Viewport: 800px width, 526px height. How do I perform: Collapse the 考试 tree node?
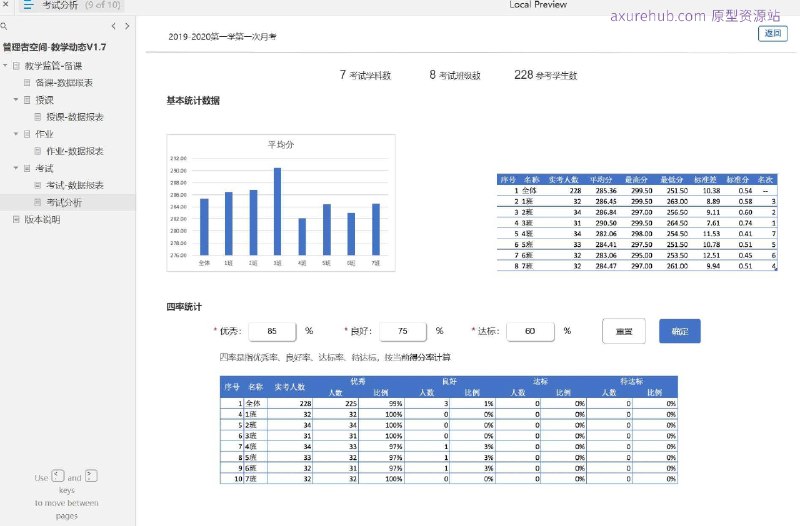coord(16,168)
